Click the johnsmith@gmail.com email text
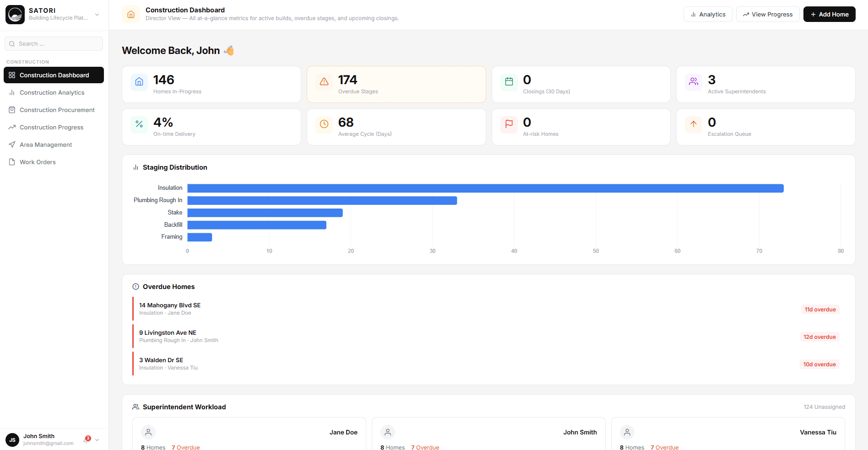This screenshot has height=450, width=868. click(49, 444)
